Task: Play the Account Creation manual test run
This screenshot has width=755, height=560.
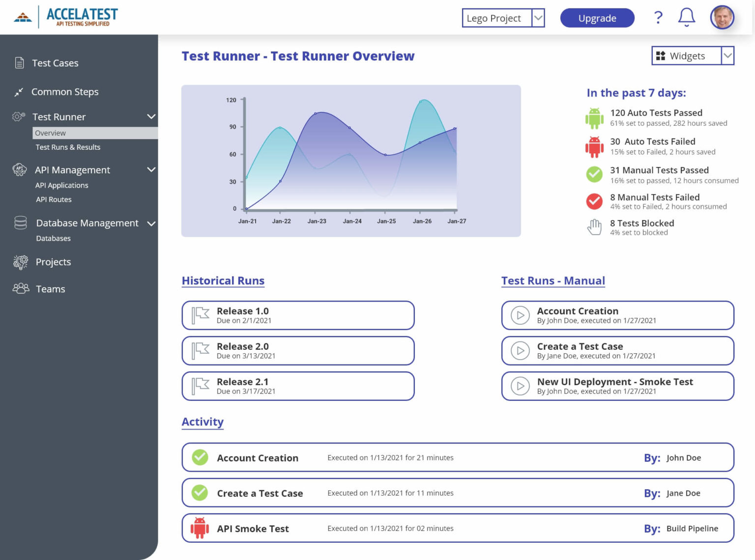Action: tap(520, 315)
